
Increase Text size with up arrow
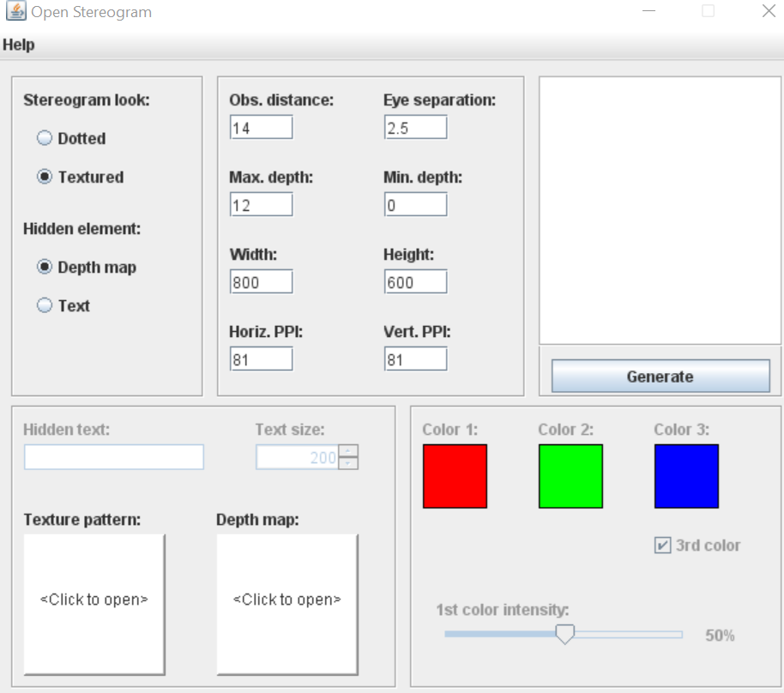click(x=348, y=451)
